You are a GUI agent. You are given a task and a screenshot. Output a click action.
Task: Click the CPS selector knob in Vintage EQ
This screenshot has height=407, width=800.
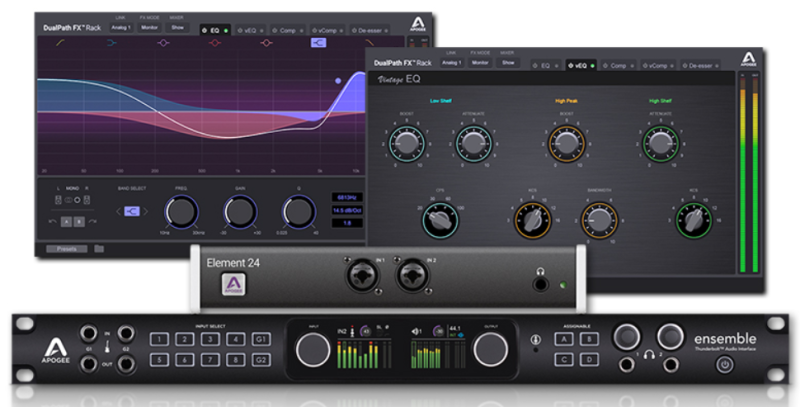point(440,220)
